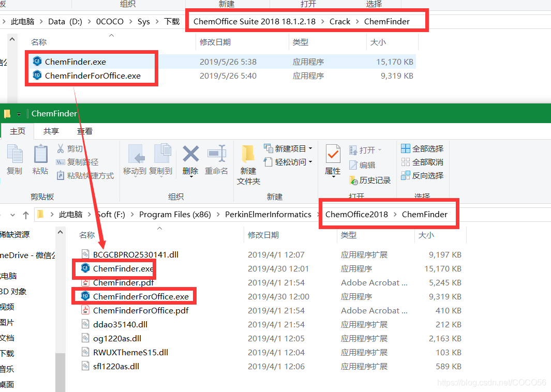551x392 pixels.
Task: Select Paste shortcut (粘贴快捷方式) option
Action: coord(85,175)
